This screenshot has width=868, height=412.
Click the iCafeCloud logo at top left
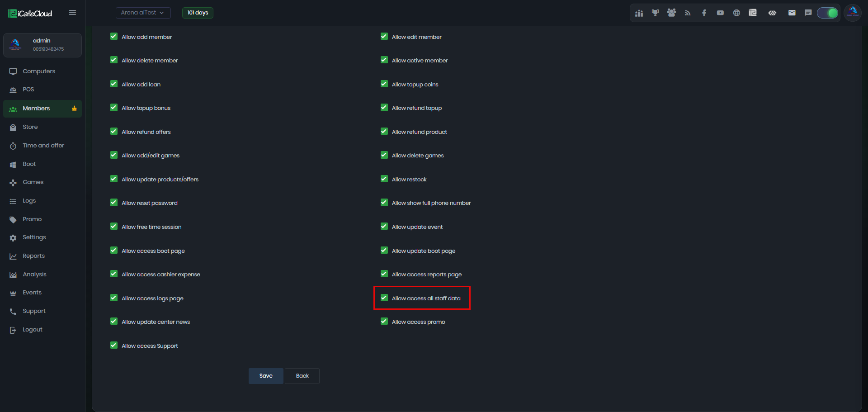pyautogui.click(x=30, y=14)
